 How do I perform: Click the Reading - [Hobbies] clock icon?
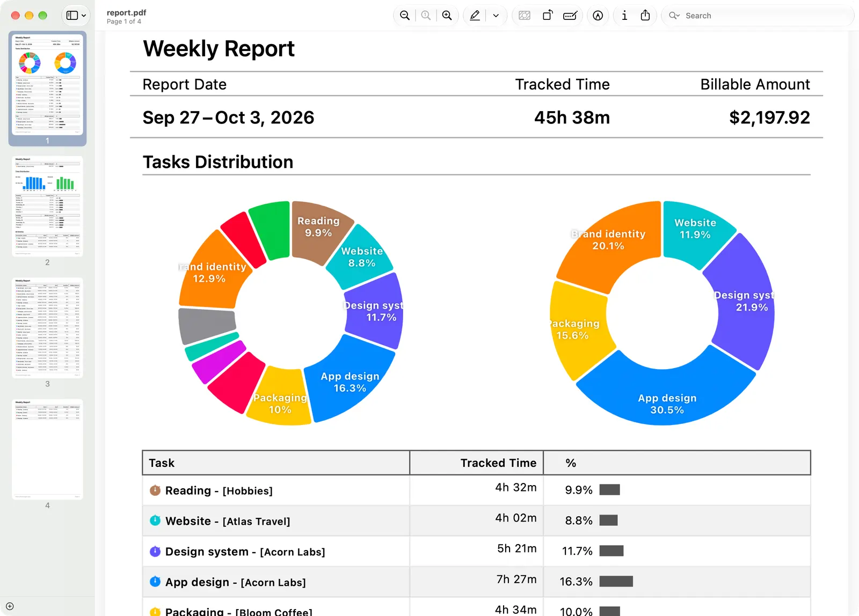[x=155, y=490]
